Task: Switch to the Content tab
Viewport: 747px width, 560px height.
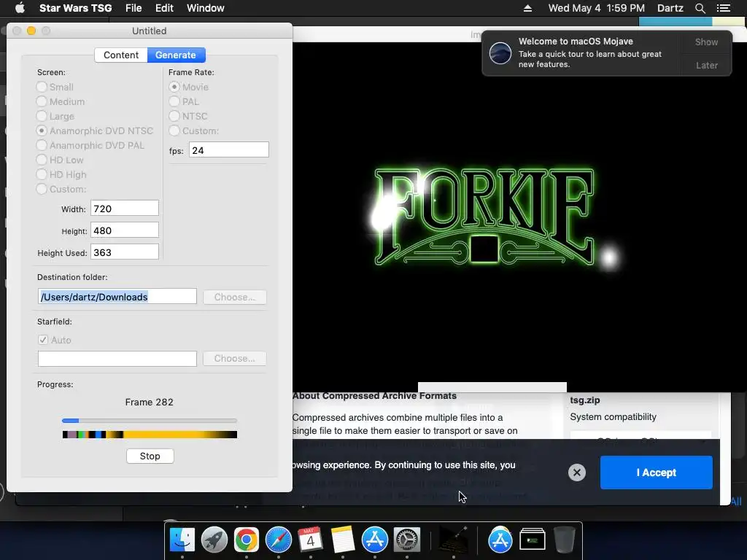Action: (121, 55)
